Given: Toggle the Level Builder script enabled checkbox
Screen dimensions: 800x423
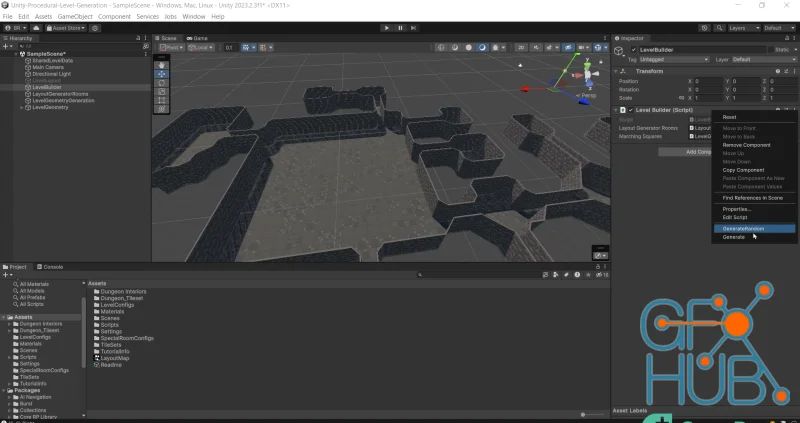Looking at the screenshot, I should tap(631, 110).
